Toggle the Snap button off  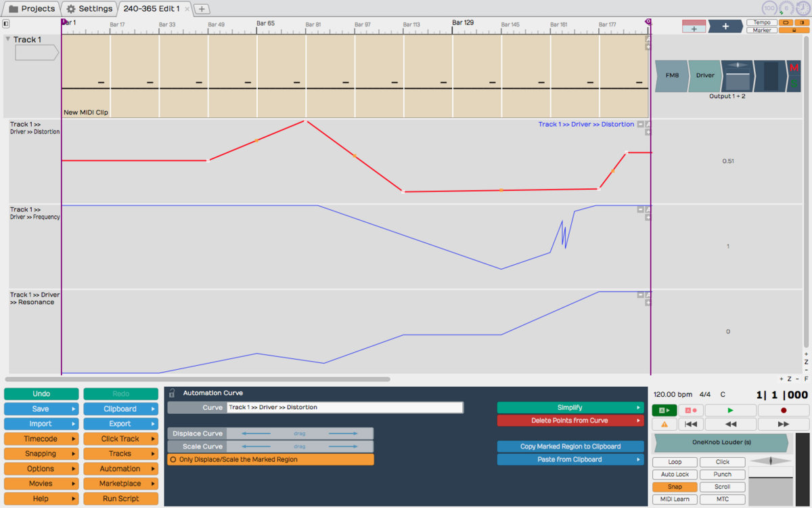tap(675, 487)
